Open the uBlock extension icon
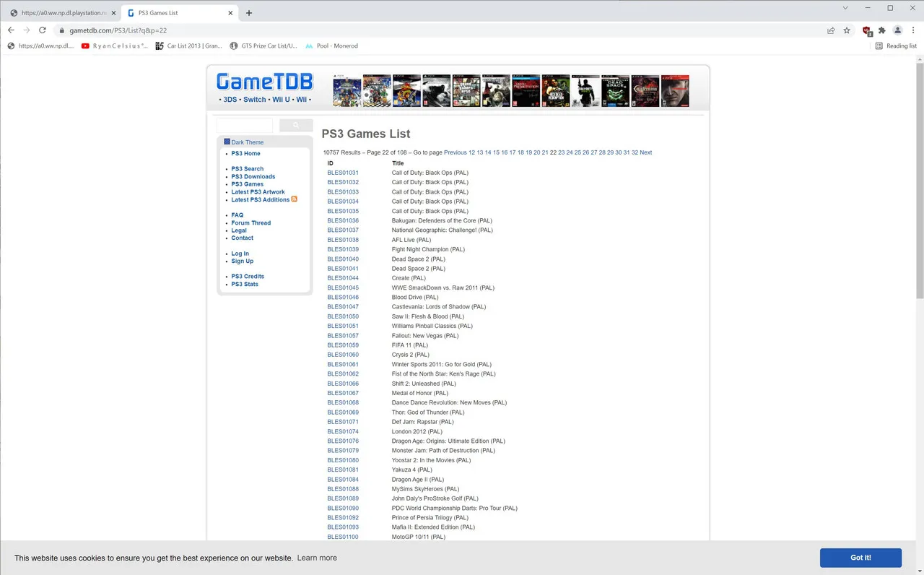The height and width of the screenshot is (575, 924). (867, 30)
